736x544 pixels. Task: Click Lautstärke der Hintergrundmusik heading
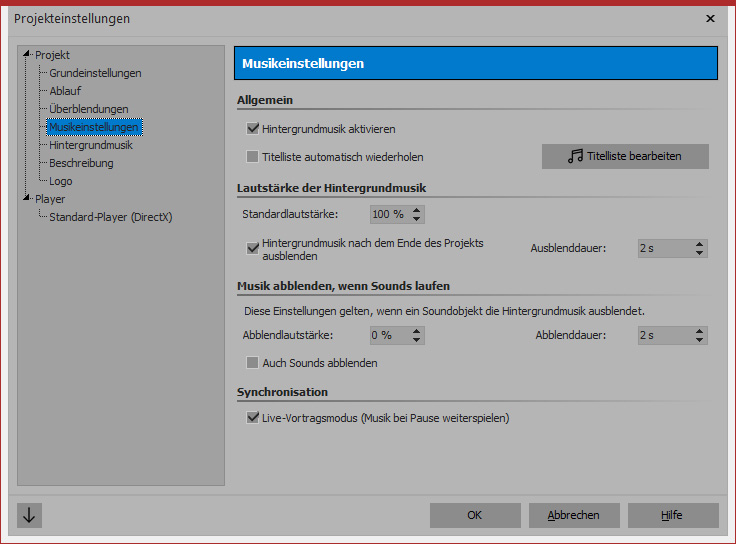tap(331, 188)
